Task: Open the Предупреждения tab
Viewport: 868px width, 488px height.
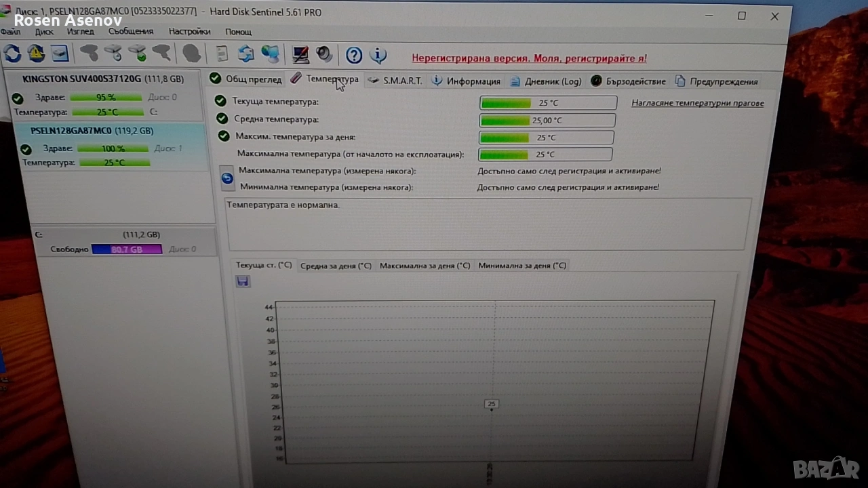Action: [716, 81]
